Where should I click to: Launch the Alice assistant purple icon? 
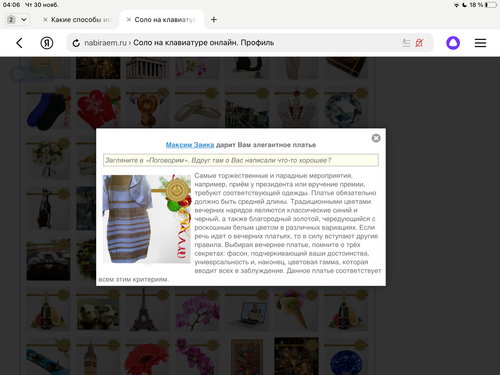tap(453, 43)
